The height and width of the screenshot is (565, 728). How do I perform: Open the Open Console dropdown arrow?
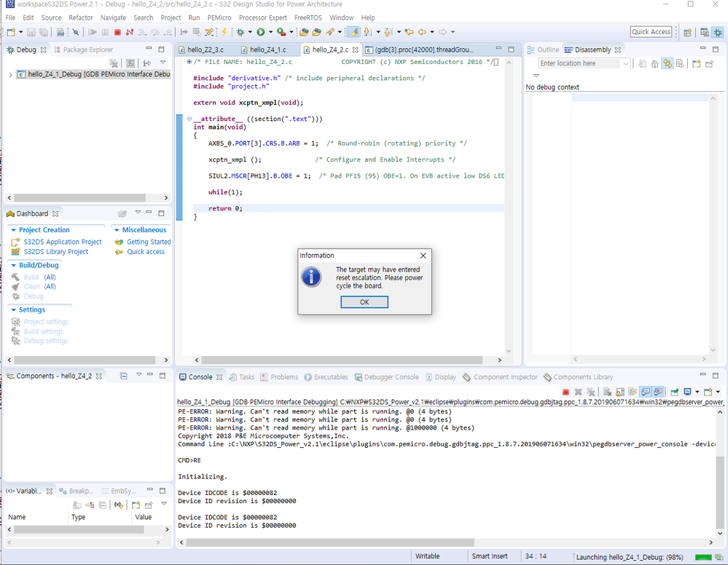point(718,392)
